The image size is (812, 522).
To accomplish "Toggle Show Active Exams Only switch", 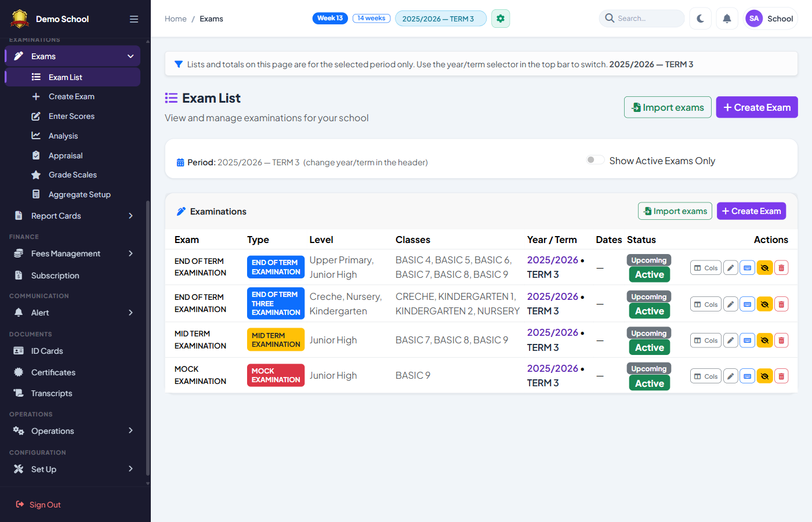I will click(595, 160).
